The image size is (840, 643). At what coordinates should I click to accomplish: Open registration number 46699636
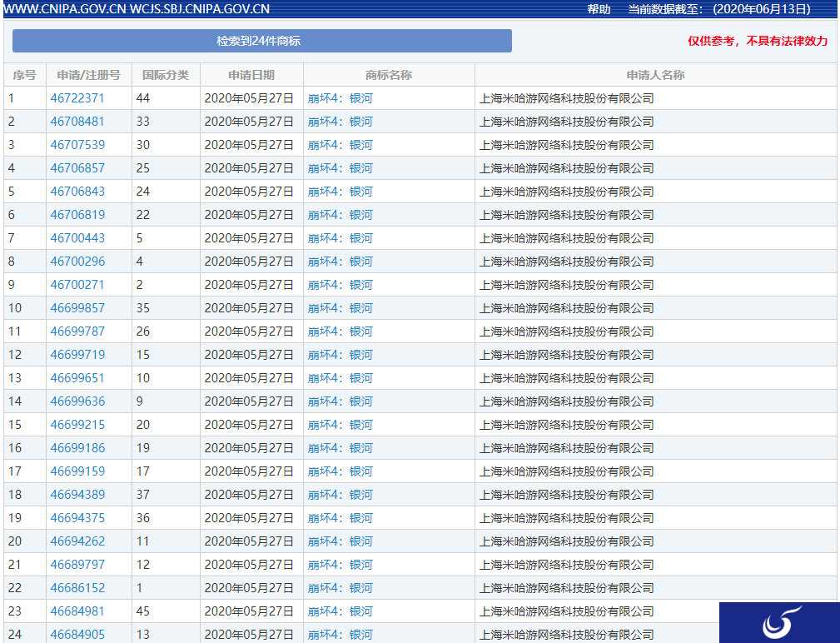click(77, 401)
